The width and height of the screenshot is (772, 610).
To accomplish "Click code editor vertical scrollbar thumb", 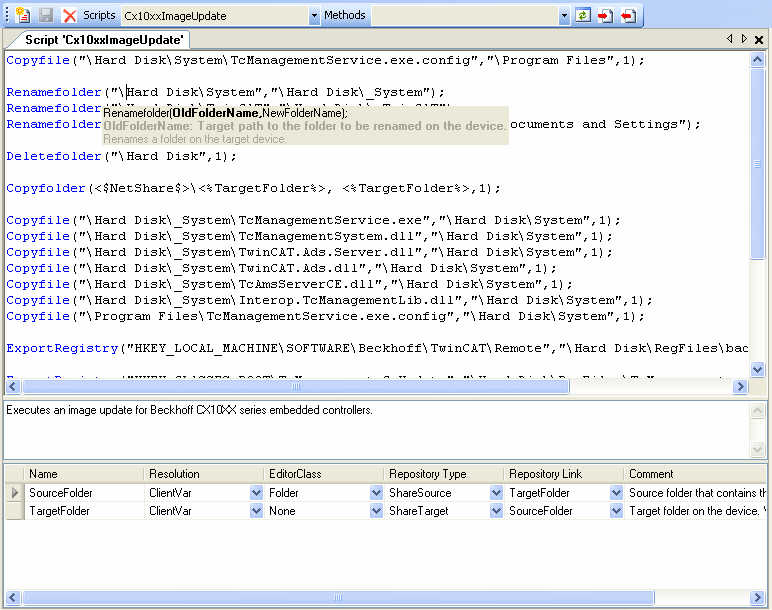I will point(757,163).
